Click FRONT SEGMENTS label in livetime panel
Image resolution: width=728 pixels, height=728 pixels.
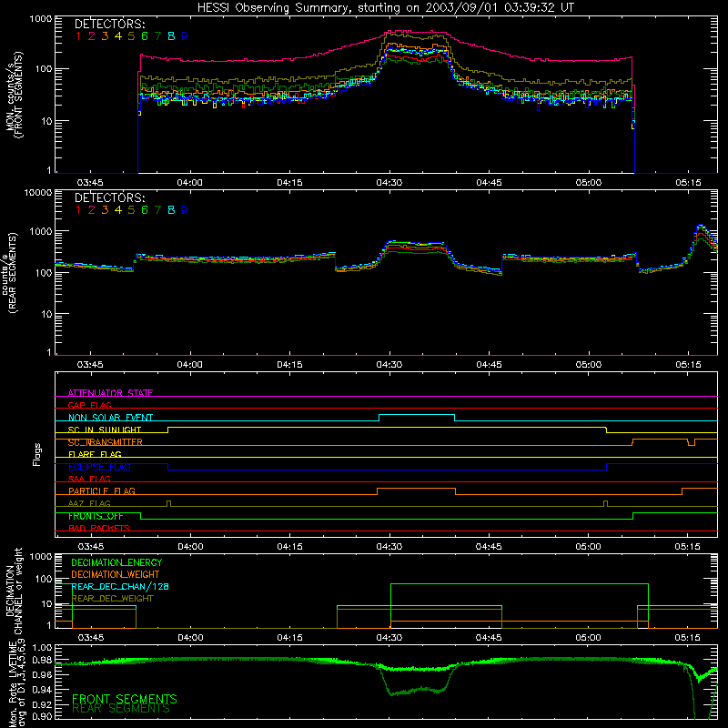[x=125, y=699]
